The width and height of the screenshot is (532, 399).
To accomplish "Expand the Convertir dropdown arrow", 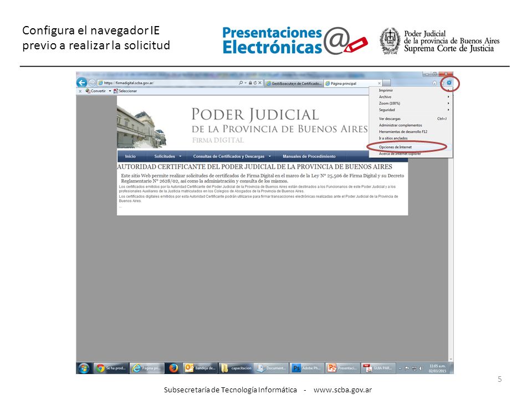I will click(x=110, y=91).
